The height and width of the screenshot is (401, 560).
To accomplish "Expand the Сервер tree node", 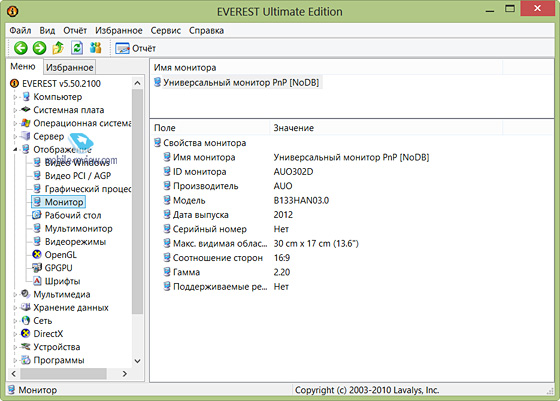I will (x=15, y=137).
